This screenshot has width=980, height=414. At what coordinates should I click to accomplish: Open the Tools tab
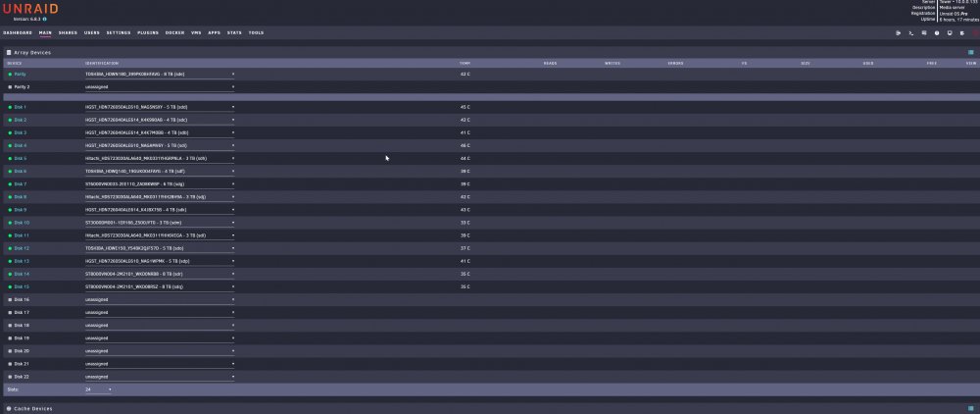click(x=256, y=32)
